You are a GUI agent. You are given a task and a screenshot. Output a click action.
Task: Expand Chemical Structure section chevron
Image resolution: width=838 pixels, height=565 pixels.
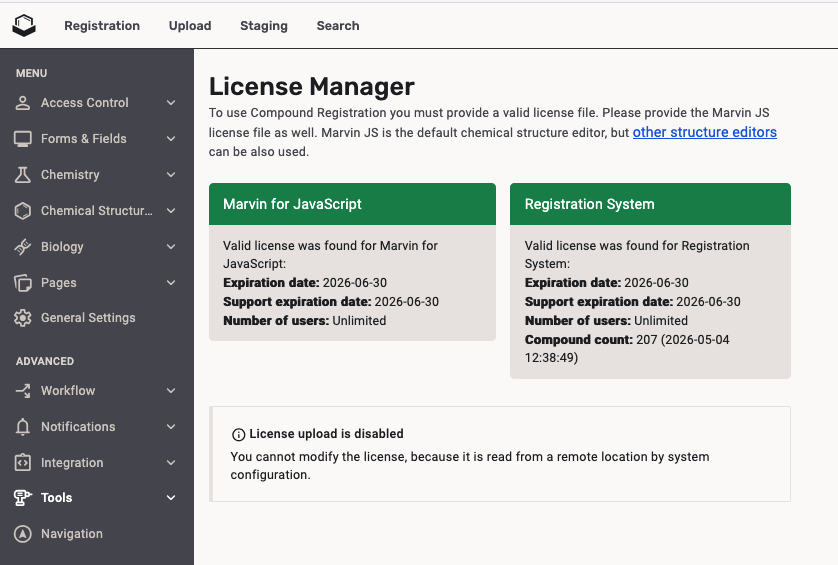coord(171,211)
